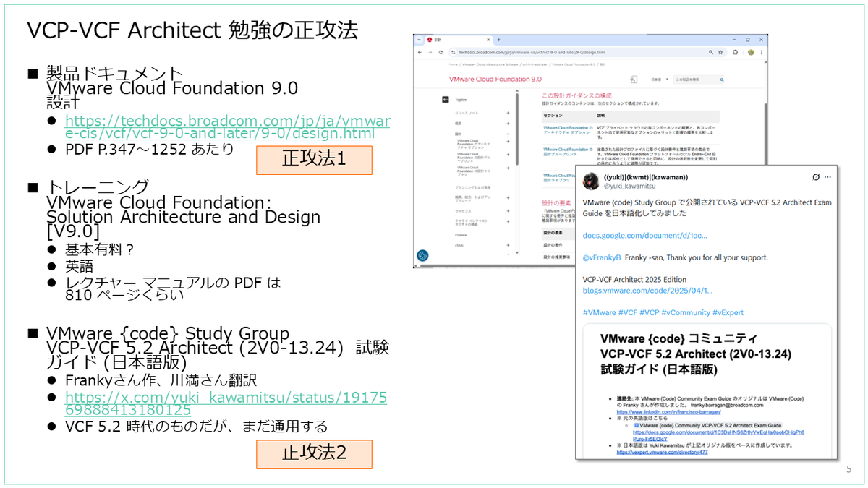Select the 設計 browser tab
Image resolution: width=868 pixels, height=488 pixels.
459,40
